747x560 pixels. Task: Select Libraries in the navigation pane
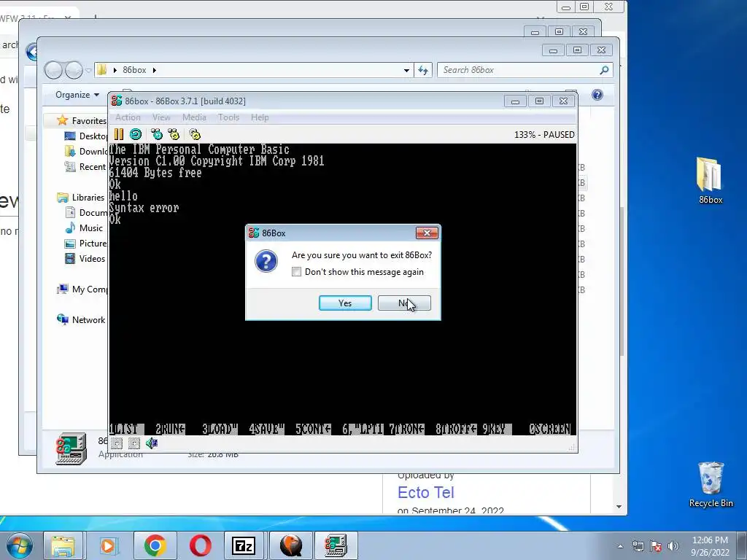pos(80,197)
